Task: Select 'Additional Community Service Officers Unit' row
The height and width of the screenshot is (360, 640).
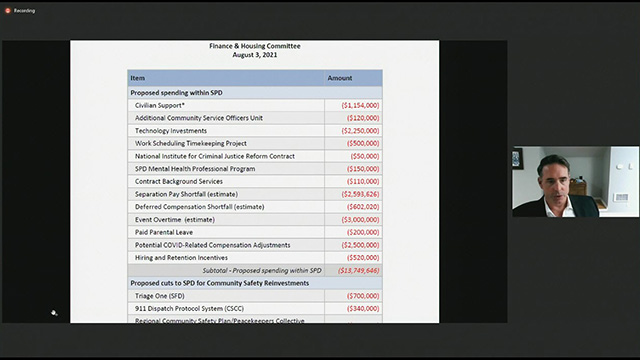Action: (255, 118)
